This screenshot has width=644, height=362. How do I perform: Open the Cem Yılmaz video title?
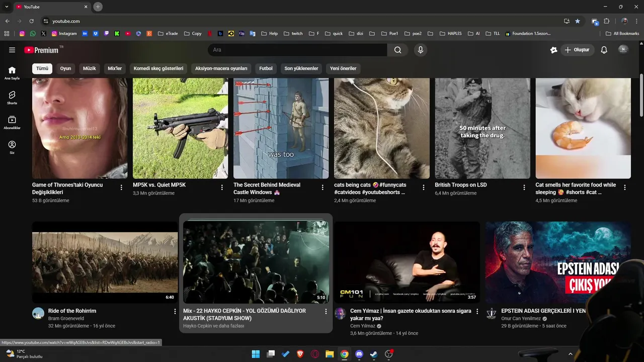pyautogui.click(x=411, y=315)
